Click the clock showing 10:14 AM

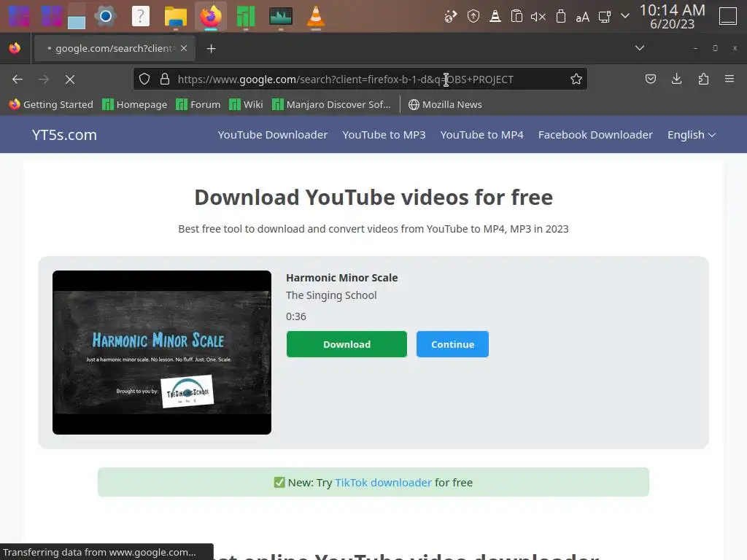[672, 17]
